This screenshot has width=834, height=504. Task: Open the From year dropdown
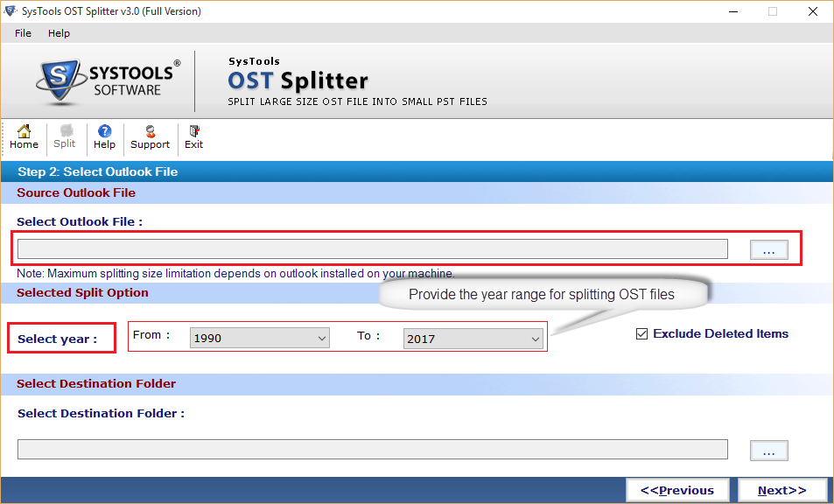260,338
